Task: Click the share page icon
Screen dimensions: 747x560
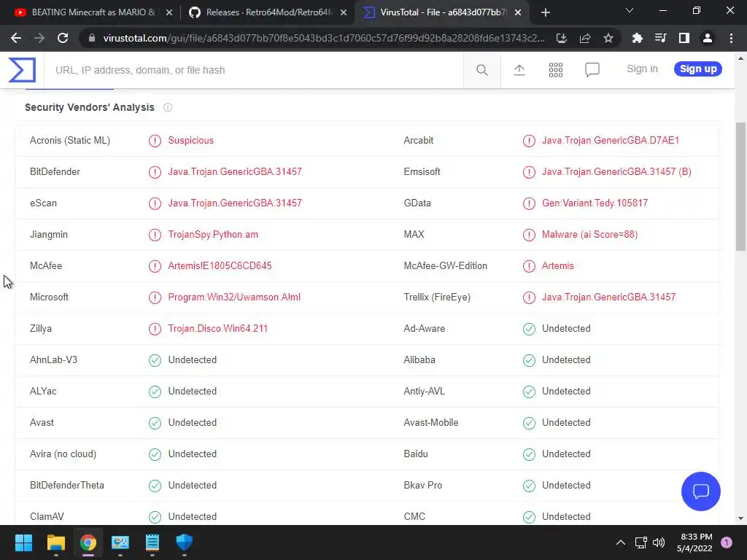Action: [x=584, y=38]
